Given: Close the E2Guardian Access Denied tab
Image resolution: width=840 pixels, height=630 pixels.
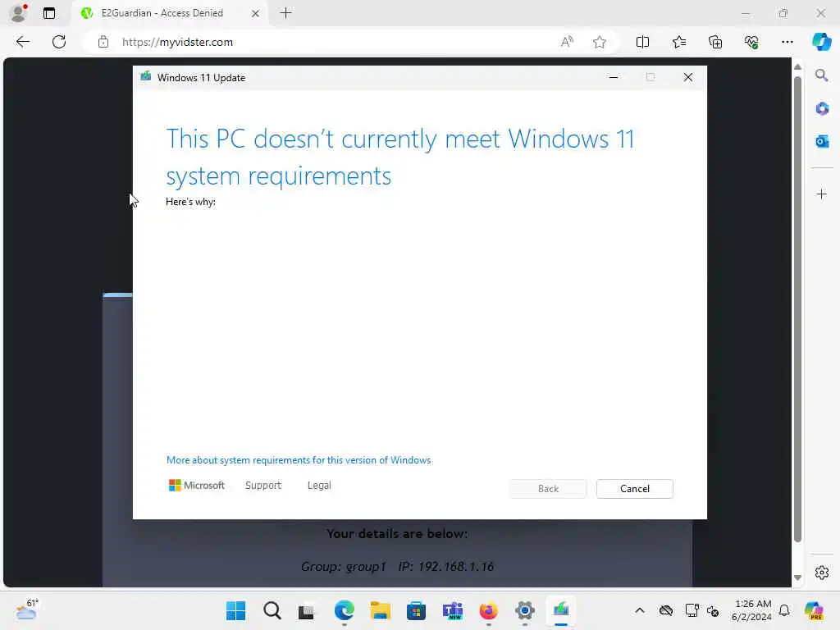Looking at the screenshot, I should point(256,13).
